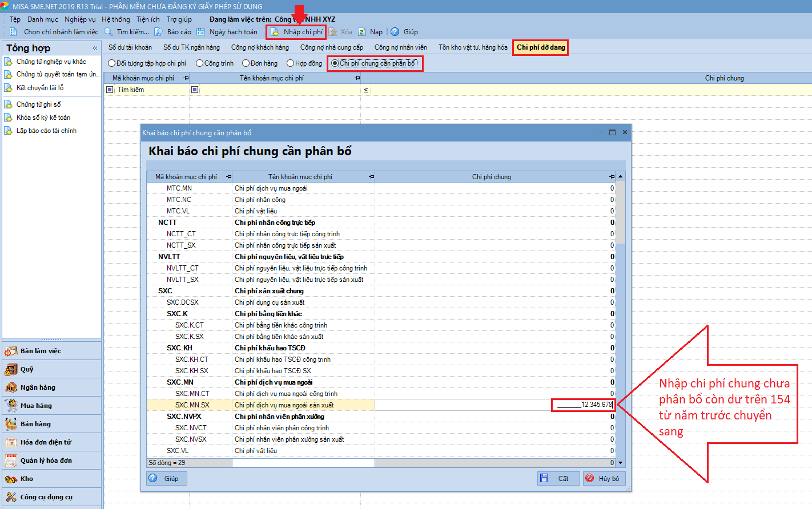Collapse the Tổng hợp sidebar panel

pyautogui.click(x=95, y=49)
